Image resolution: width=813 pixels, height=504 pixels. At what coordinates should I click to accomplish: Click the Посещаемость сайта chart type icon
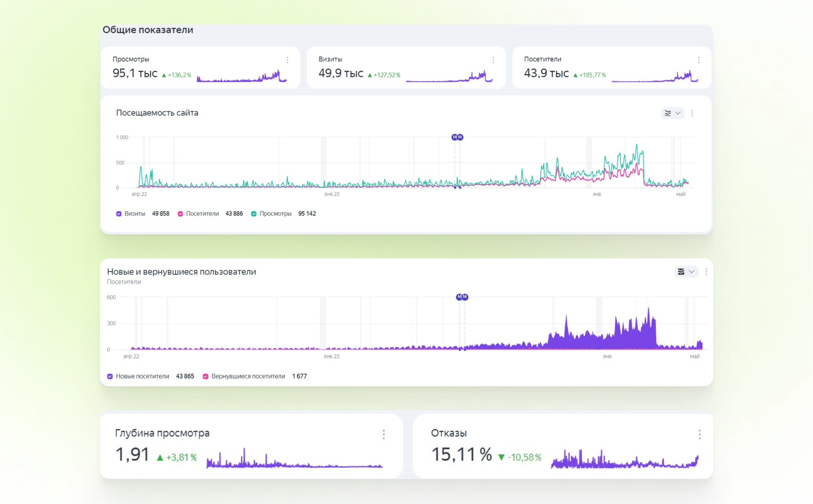[x=667, y=113]
